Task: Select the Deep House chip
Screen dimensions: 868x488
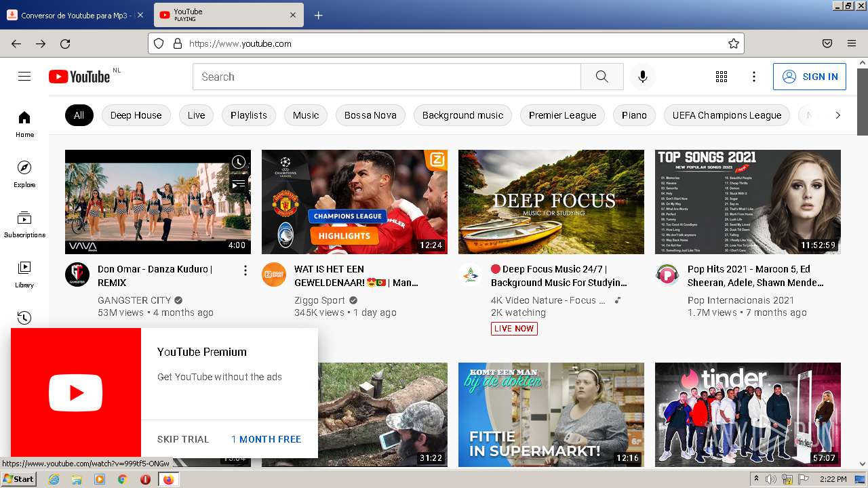Action: point(136,115)
